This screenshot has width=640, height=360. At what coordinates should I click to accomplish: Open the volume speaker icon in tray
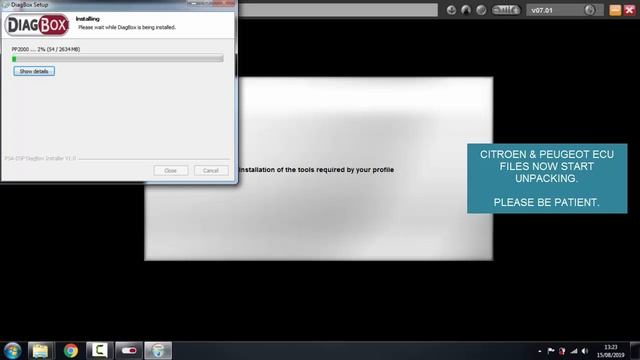[x=585, y=351]
